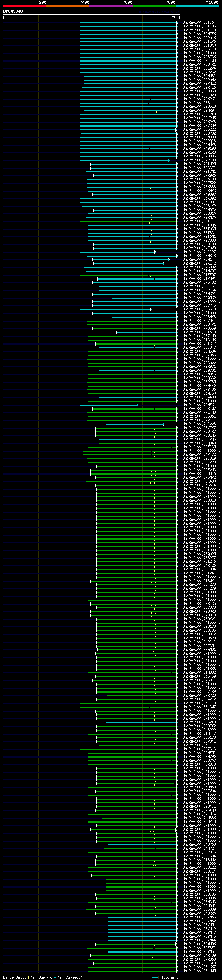Open hit UniRef100_C6TLT3
The height and width of the screenshot is (980, 222).
point(199,30)
